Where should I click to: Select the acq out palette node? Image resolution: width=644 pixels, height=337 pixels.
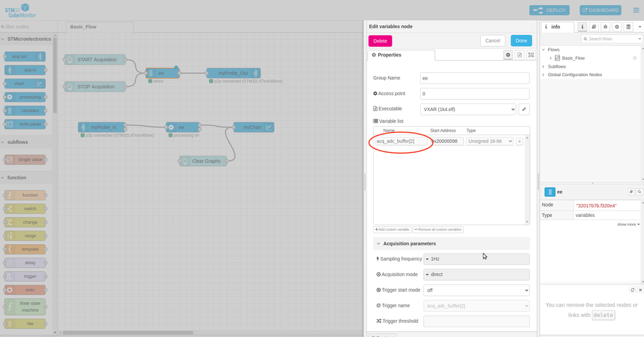[x=25, y=56]
